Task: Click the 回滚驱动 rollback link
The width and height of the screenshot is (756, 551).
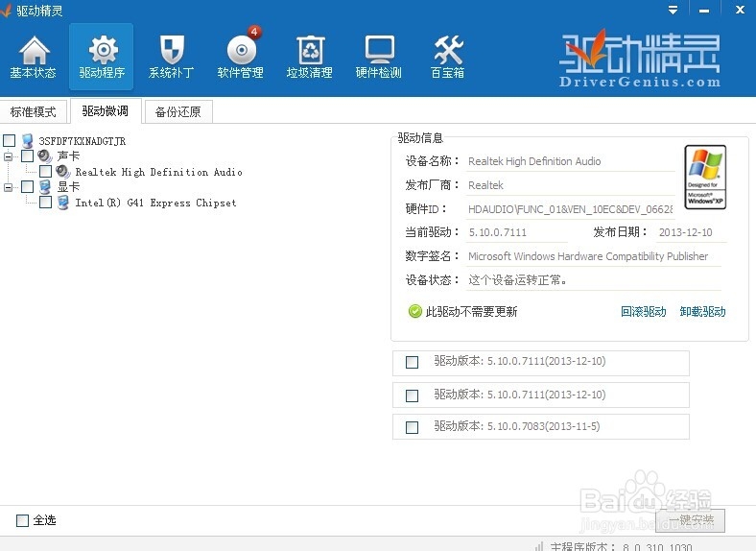Action: click(643, 312)
